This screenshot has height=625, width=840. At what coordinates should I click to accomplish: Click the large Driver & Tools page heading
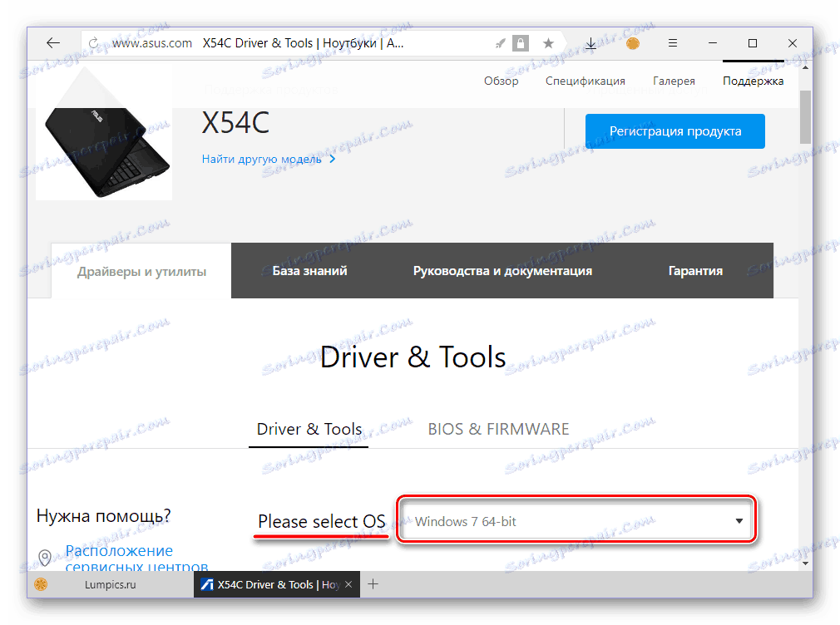(x=413, y=357)
